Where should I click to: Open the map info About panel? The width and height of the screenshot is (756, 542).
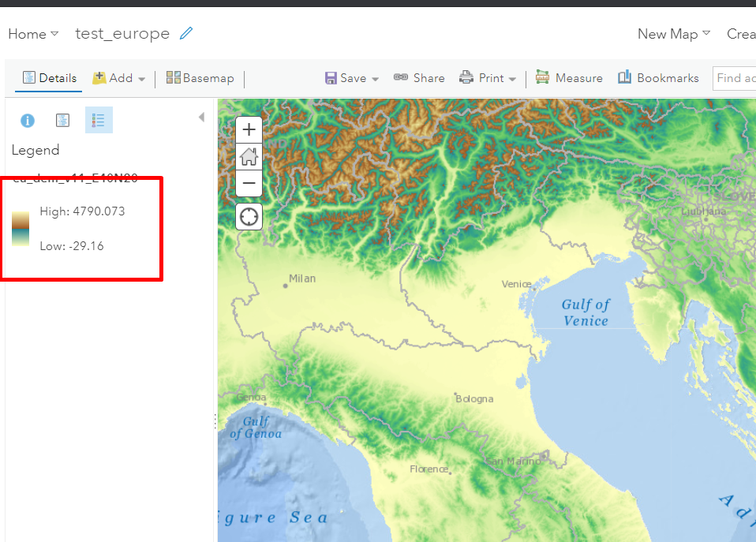click(x=28, y=120)
